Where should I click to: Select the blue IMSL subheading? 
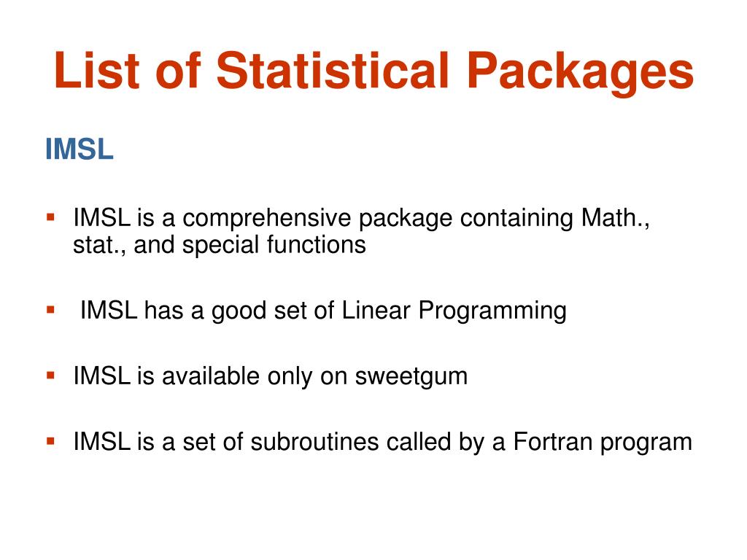point(79,149)
